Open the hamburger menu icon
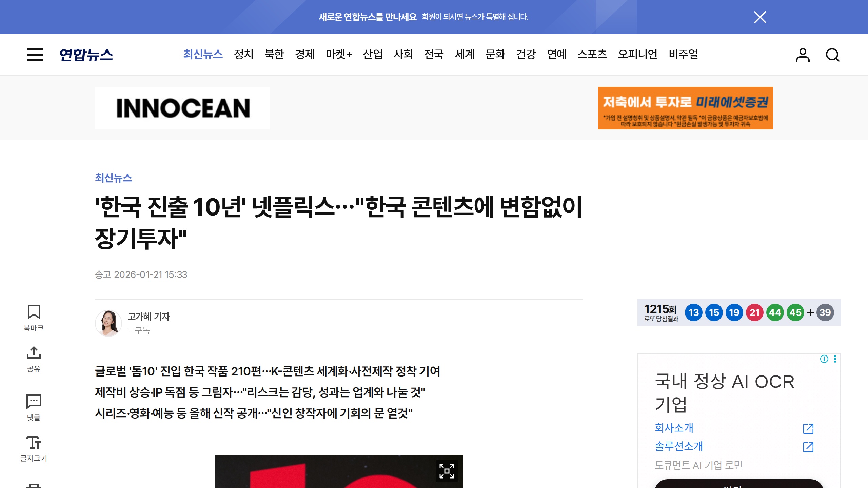868x488 pixels. [35, 55]
